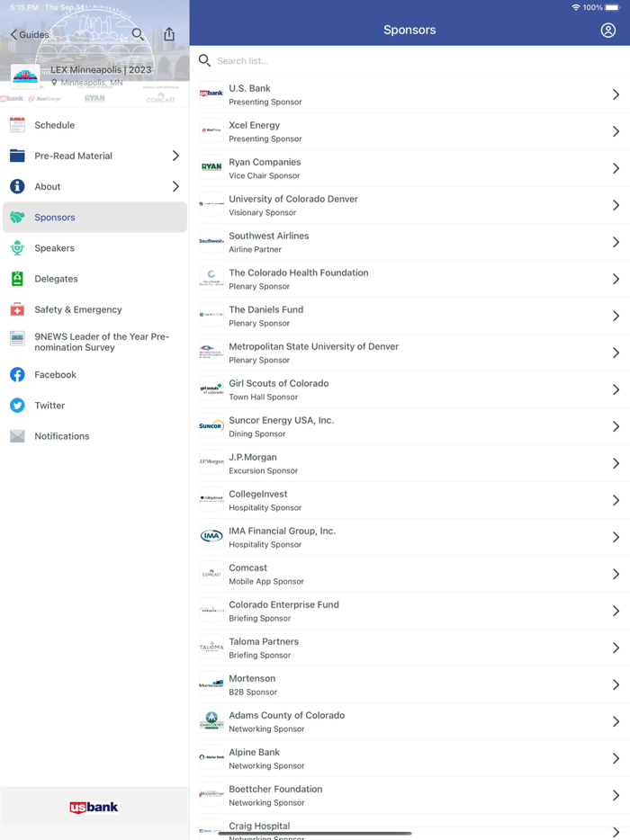Tap the Sponsors header title
Viewport: 630px width, 840px height.
409,30
